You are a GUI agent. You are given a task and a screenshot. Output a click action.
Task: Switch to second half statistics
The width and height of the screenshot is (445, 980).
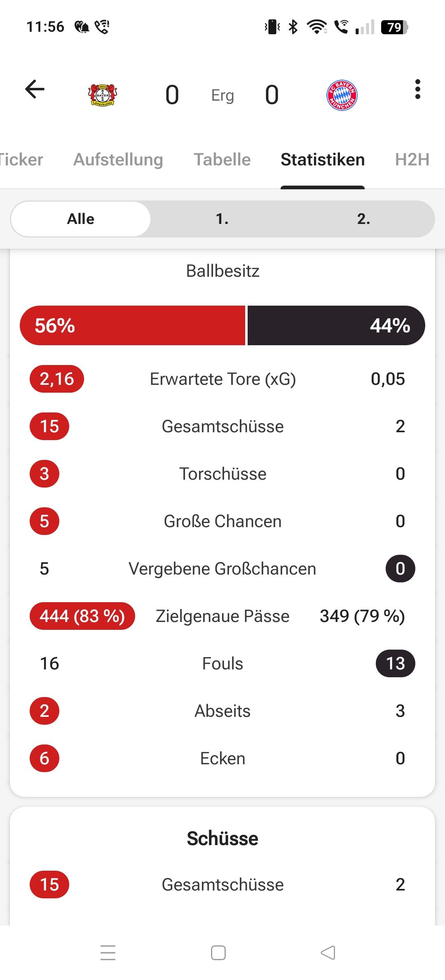(363, 219)
